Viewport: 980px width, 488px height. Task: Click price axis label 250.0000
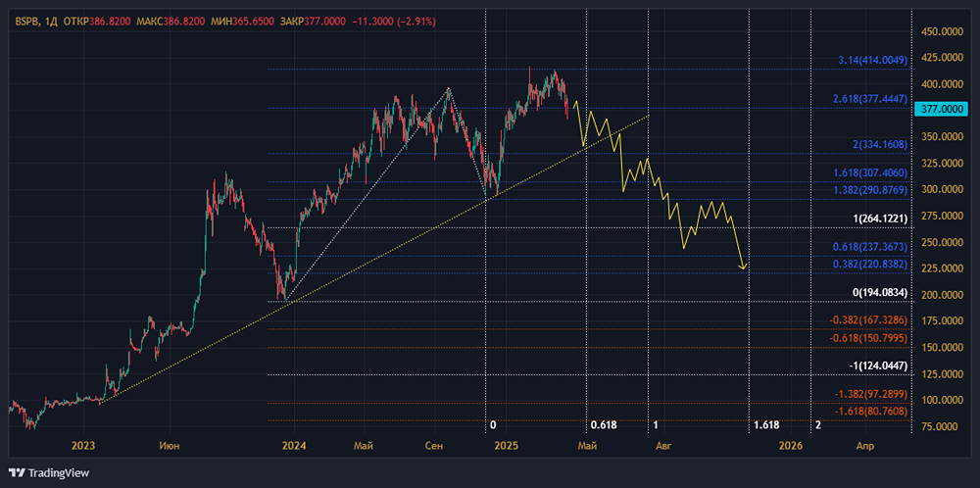click(x=943, y=242)
